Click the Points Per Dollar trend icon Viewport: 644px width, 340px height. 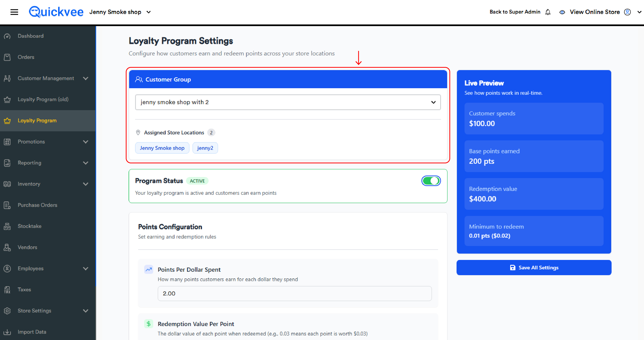tap(149, 270)
